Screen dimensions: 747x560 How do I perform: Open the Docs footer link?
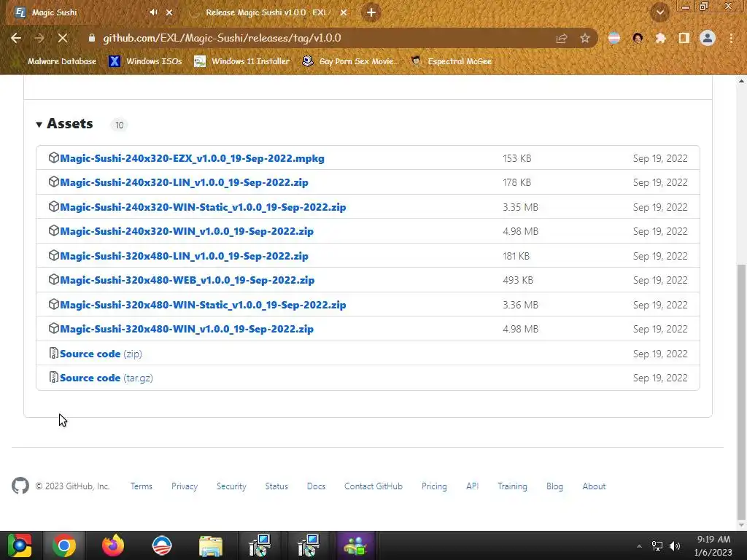point(317,486)
